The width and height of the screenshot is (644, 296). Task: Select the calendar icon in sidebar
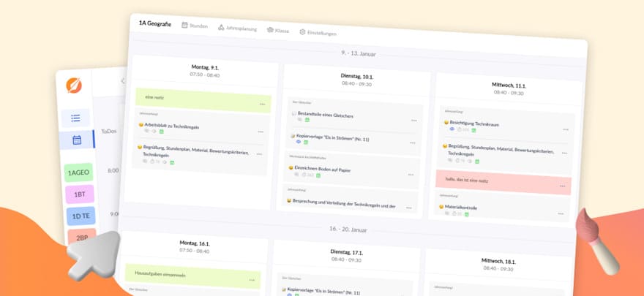[x=76, y=140]
